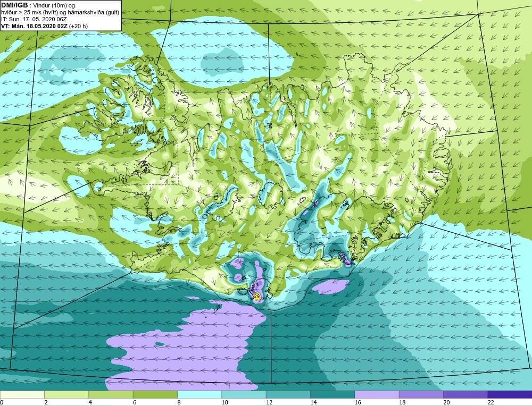
Task: Click the 20–22 m/s violet legend swatch
Action: pos(465,394)
